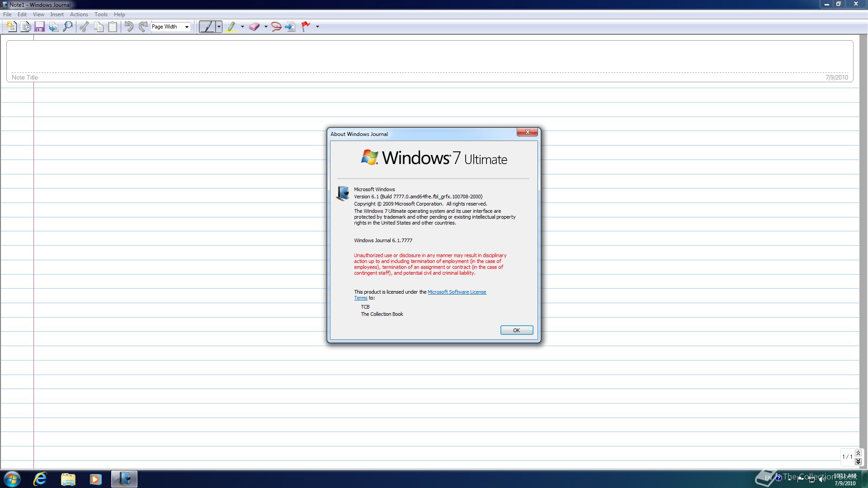Image resolution: width=868 pixels, height=488 pixels.
Task: Go to previous page with up arrow
Action: click(858, 453)
